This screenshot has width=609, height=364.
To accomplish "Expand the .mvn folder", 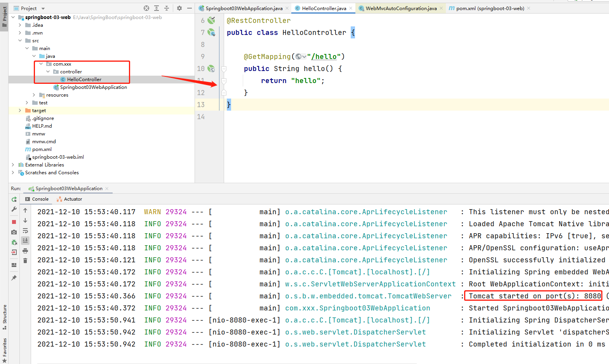I will pos(20,33).
